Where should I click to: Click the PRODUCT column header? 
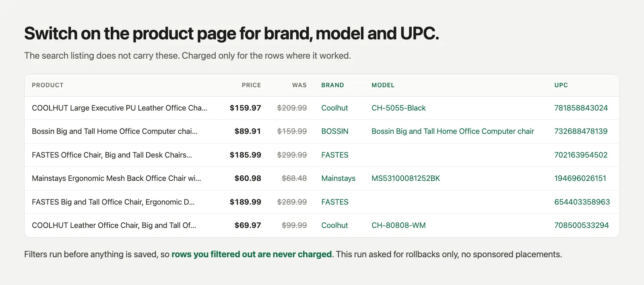point(47,85)
